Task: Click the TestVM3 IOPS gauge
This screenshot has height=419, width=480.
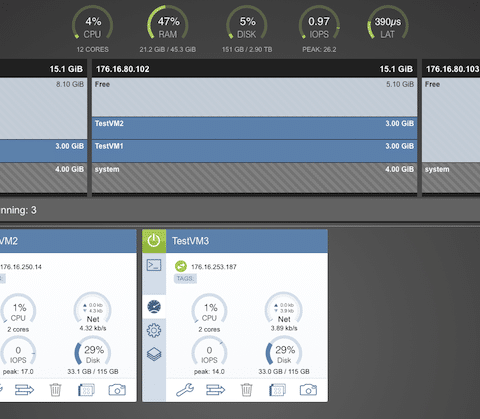Action: [209, 352]
